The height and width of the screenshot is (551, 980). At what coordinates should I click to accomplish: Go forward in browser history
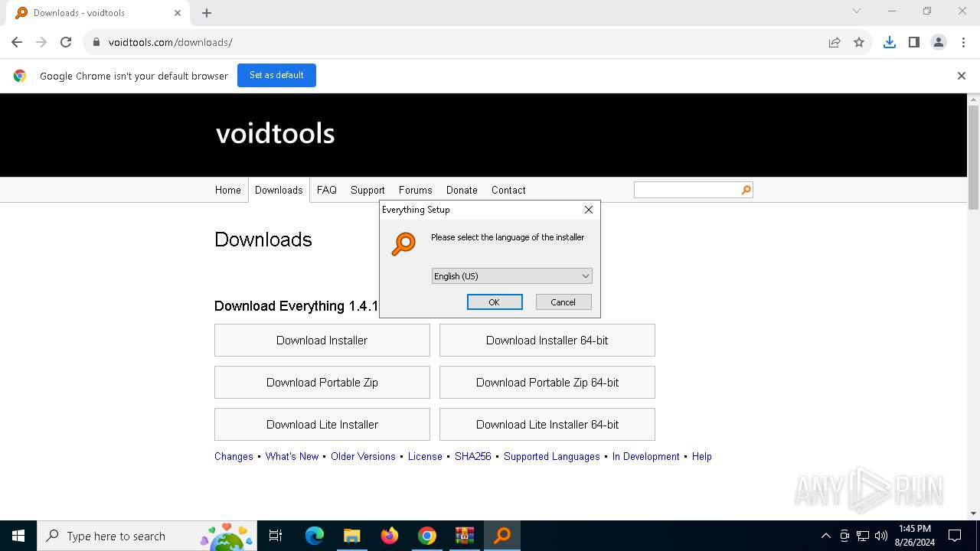point(41,42)
